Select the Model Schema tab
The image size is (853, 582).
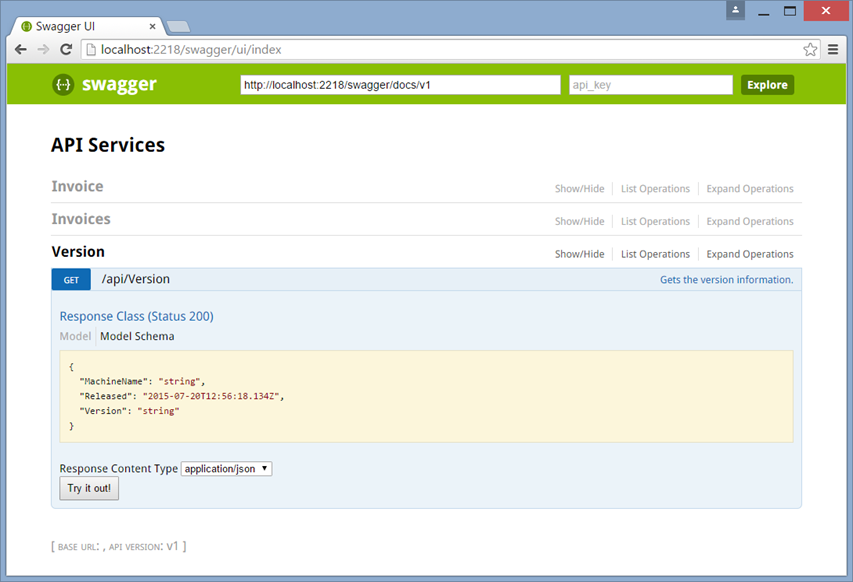pos(137,337)
